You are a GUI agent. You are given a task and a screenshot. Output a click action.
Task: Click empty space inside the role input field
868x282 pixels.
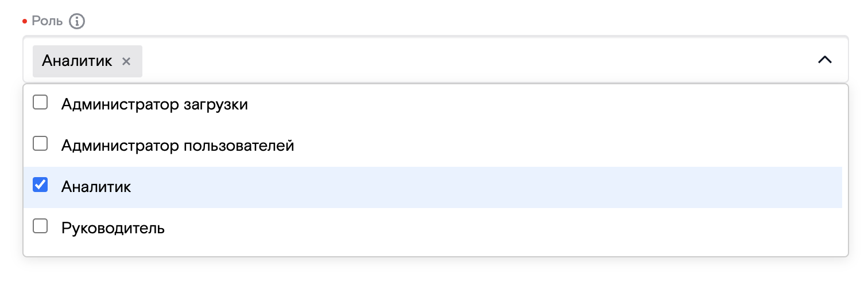point(459,60)
